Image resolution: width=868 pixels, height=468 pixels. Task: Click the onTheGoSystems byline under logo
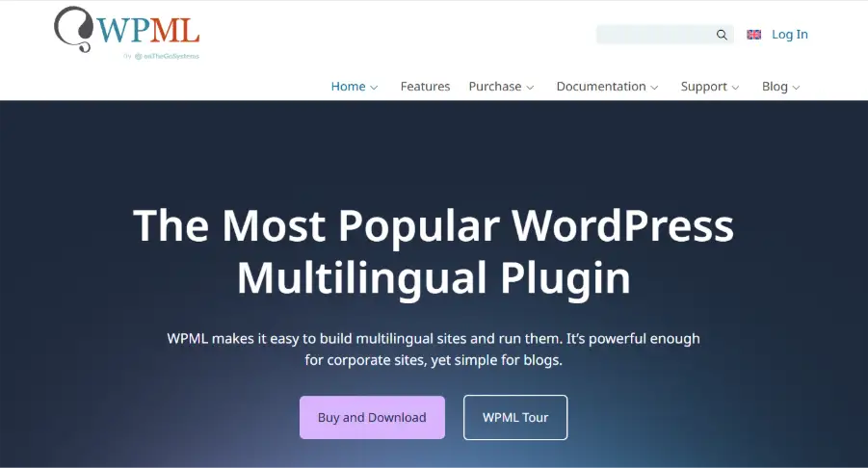[x=161, y=56]
